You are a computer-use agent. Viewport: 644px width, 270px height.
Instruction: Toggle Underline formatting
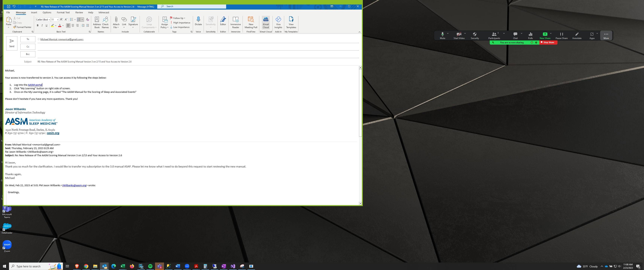click(x=46, y=25)
